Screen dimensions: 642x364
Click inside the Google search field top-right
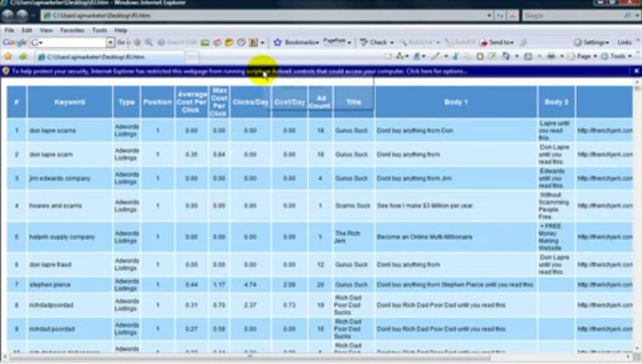[572, 16]
